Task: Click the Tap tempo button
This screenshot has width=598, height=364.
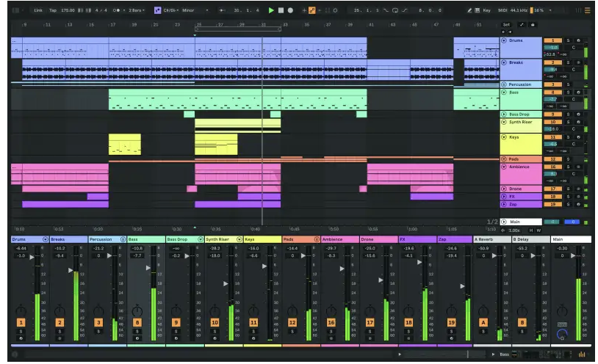Action: tap(53, 10)
